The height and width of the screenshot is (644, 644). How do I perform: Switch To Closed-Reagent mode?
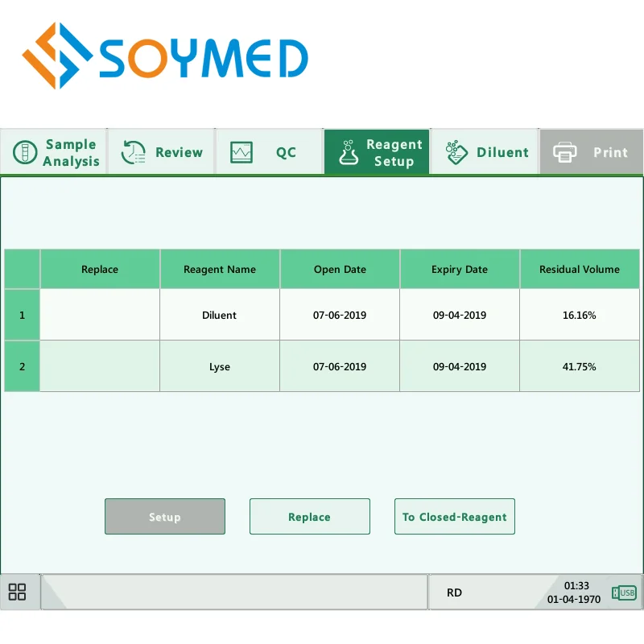click(455, 516)
